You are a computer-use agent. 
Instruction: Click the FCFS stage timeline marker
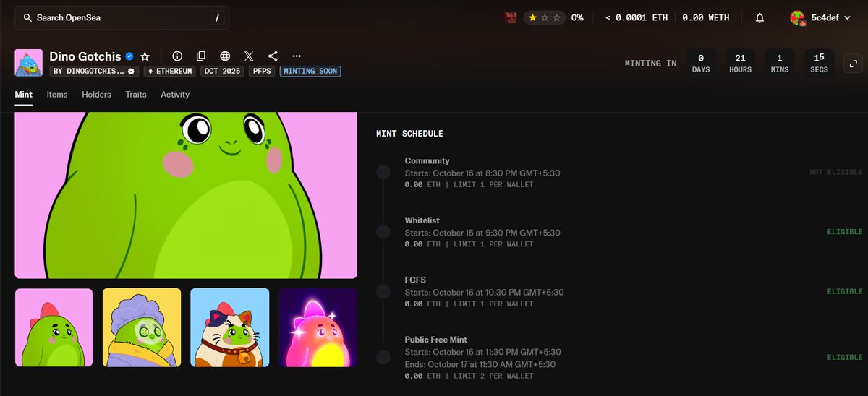tap(383, 292)
